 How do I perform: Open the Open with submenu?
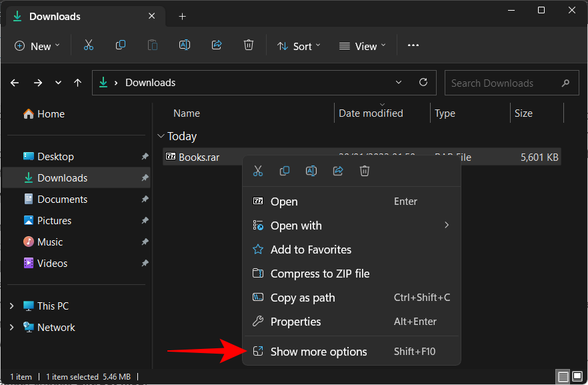[x=296, y=226]
